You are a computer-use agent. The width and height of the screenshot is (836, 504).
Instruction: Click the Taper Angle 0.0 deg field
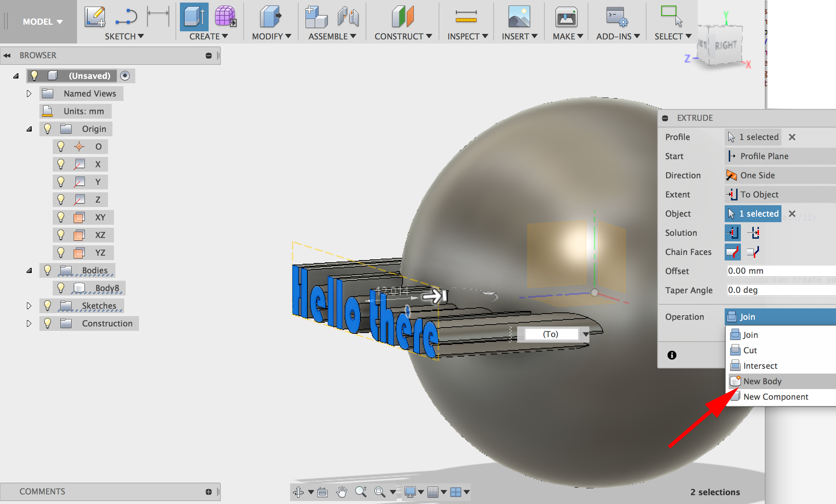(781, 290)
